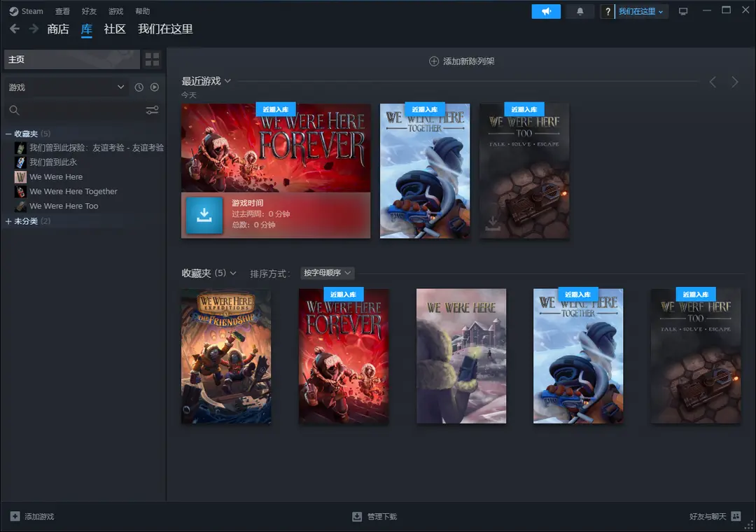Select 我们曾到此探险: 友谊考验 in the sidebar
The width and height of the screenshot is (756, 532).
[x=89, y=148]
